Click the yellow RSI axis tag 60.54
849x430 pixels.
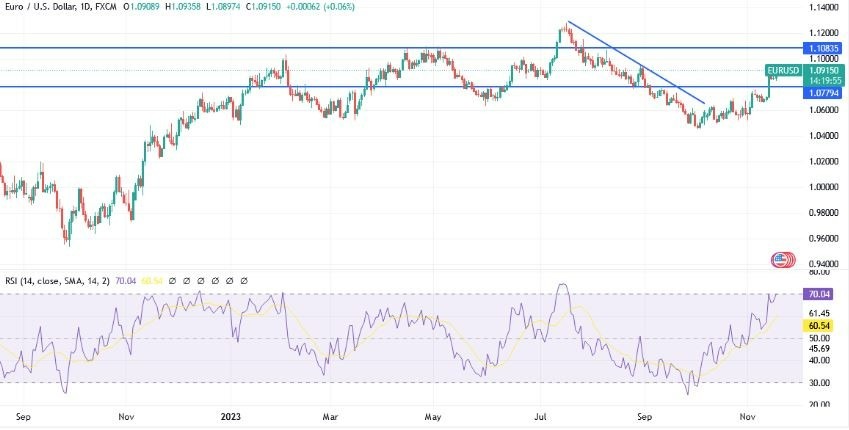pyautogui.click(x=819, y=325)
